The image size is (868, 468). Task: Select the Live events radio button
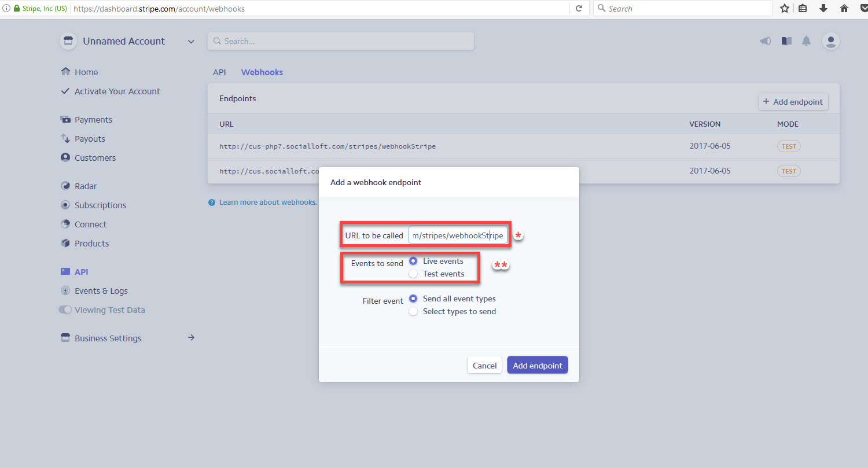pyautogui.click(x=413, y=261)
